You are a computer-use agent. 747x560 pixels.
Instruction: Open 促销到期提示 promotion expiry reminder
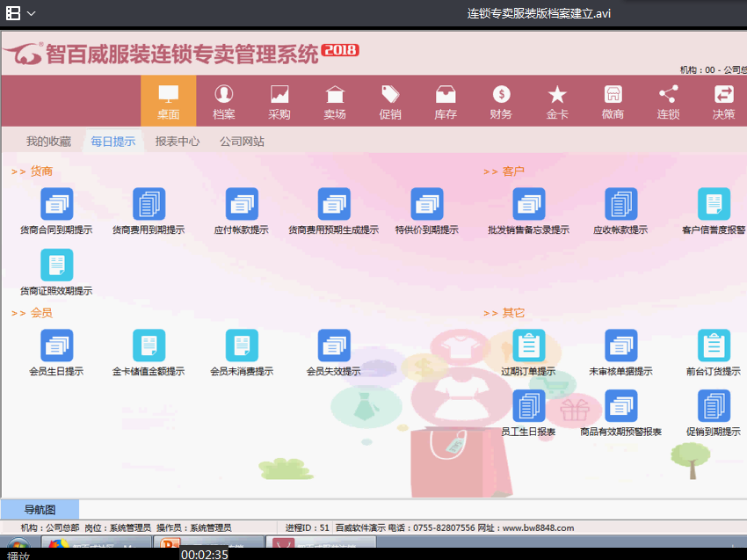pyautogui.click(x=713, y=407)
